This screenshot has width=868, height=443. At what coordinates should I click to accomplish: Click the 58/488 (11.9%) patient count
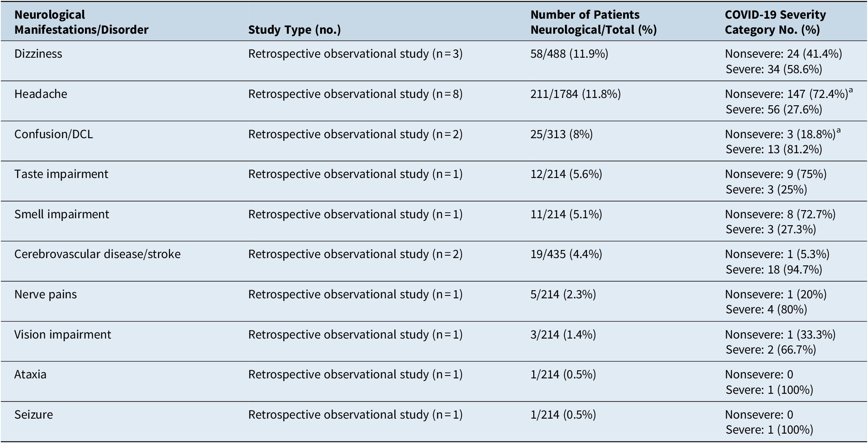click(569, 54)
